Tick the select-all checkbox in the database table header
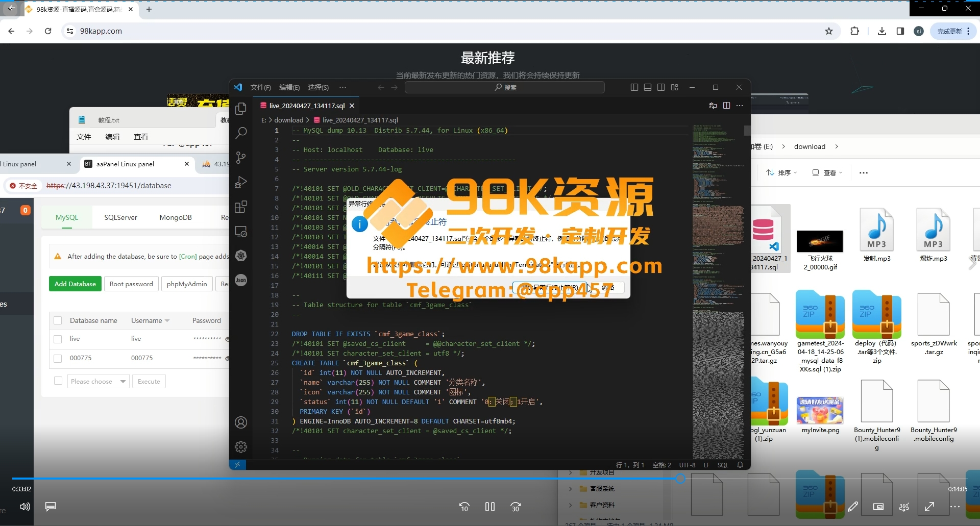Screen dimensions: 980x526 click(x=58, y=320)
